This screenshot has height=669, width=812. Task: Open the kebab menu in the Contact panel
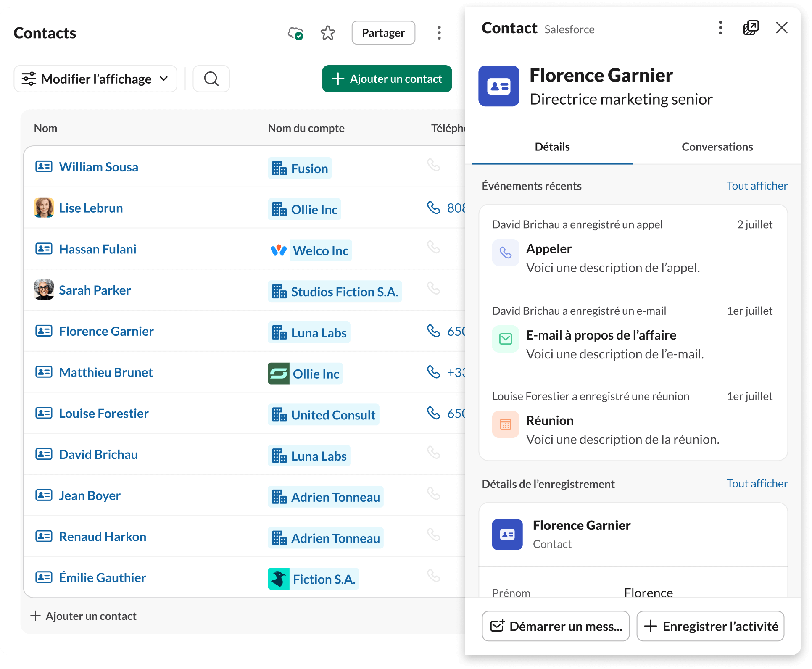(x=720, y=28)
